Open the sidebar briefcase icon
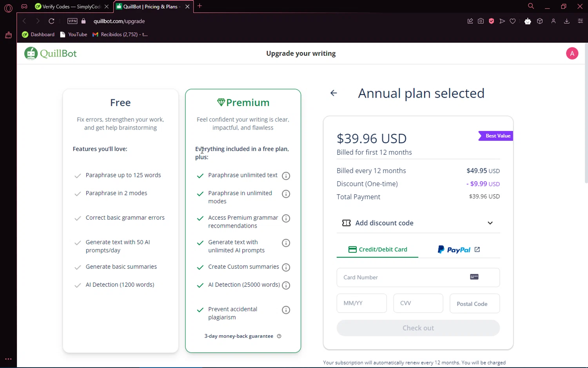This screenshot has width=588, height=368. tap(8, 35)
